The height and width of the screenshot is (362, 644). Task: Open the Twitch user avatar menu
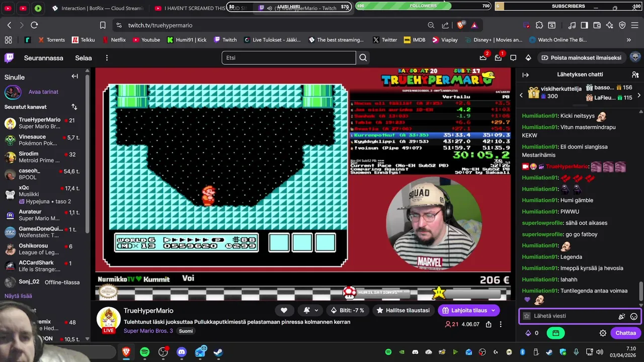(635, 57)
